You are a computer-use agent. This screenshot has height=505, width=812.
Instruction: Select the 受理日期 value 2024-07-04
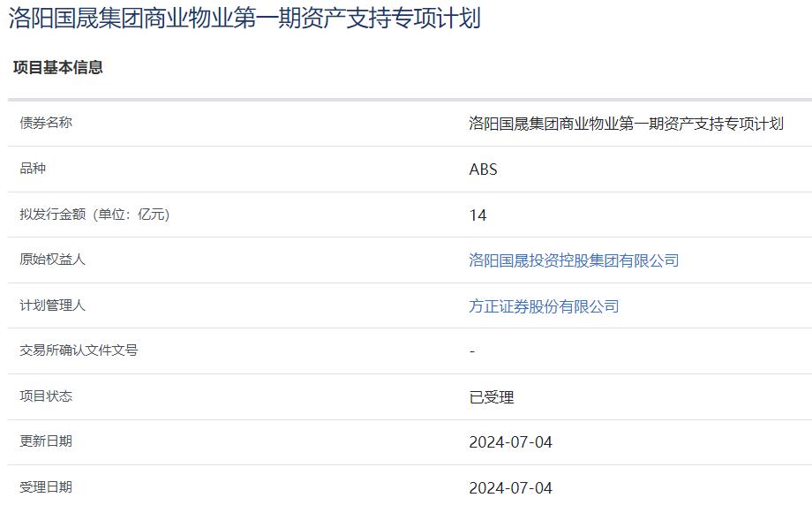511,487
